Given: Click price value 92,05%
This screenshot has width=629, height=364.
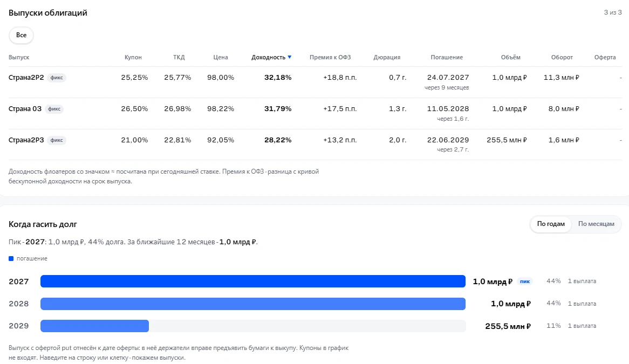Looking at the screenshot, I should [221, 140].
